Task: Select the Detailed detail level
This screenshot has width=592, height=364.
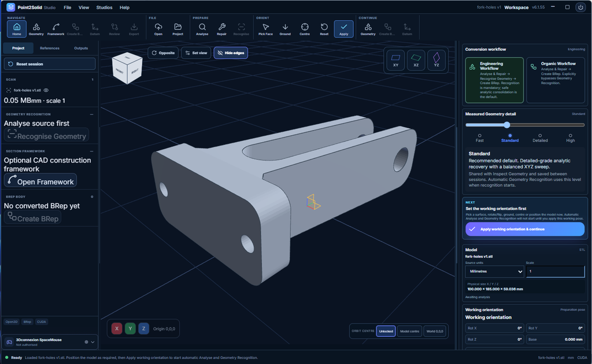Action: click(540, 138)
